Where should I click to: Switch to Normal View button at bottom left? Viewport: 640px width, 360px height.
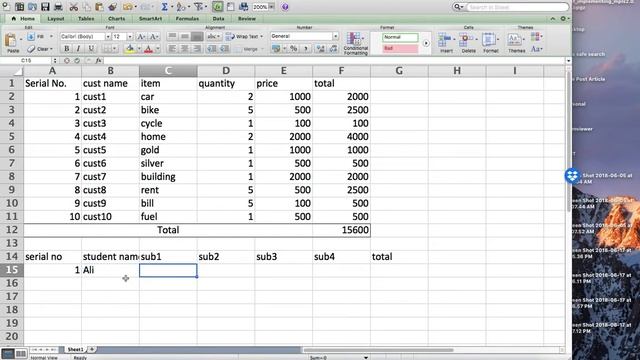coord(8,353)
